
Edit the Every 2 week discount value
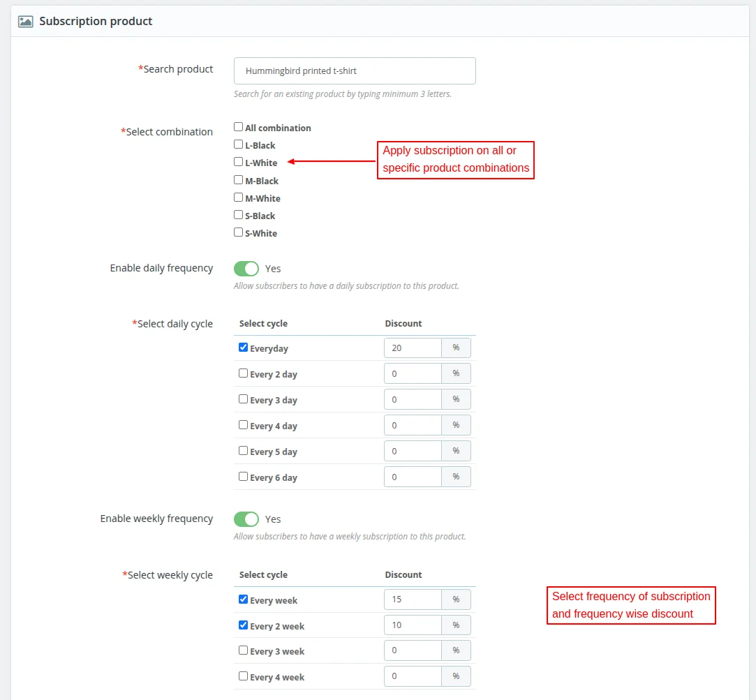tap(413, 625)
